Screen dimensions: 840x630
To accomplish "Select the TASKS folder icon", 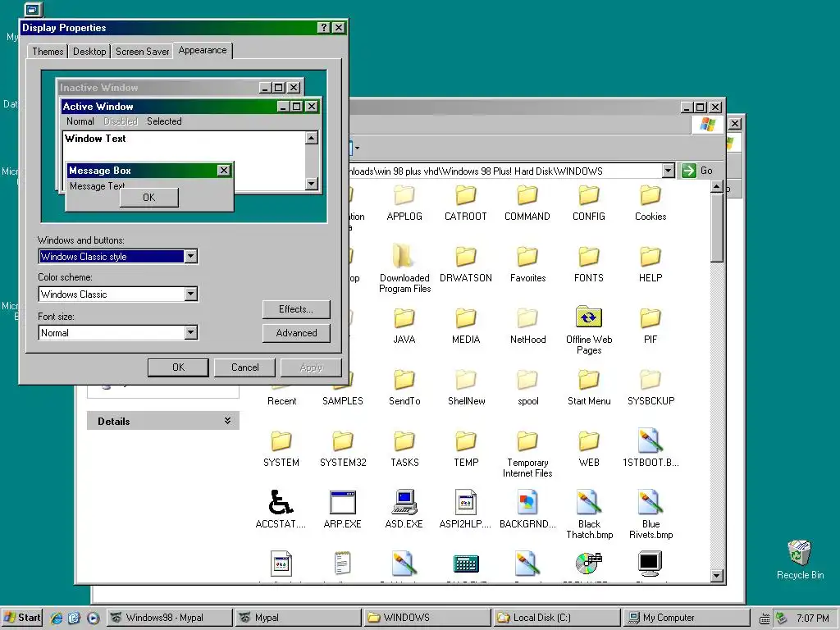I will (x=404, y=442).
